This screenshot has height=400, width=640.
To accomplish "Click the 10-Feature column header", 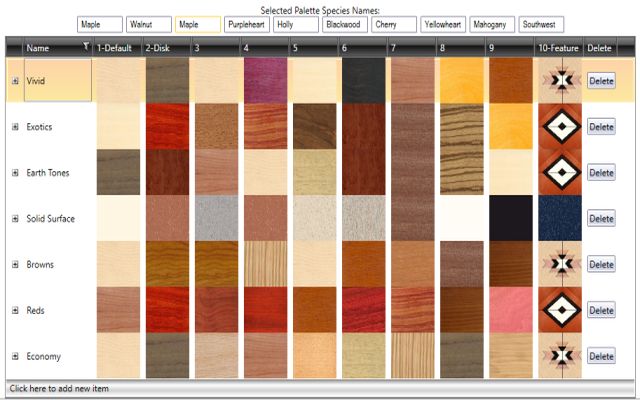I will (x=559, y=47).
